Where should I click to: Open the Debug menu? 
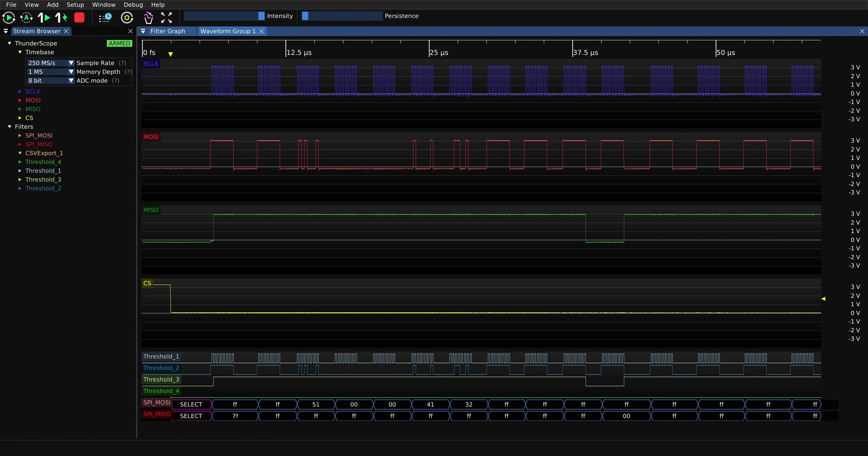point(133,5)
